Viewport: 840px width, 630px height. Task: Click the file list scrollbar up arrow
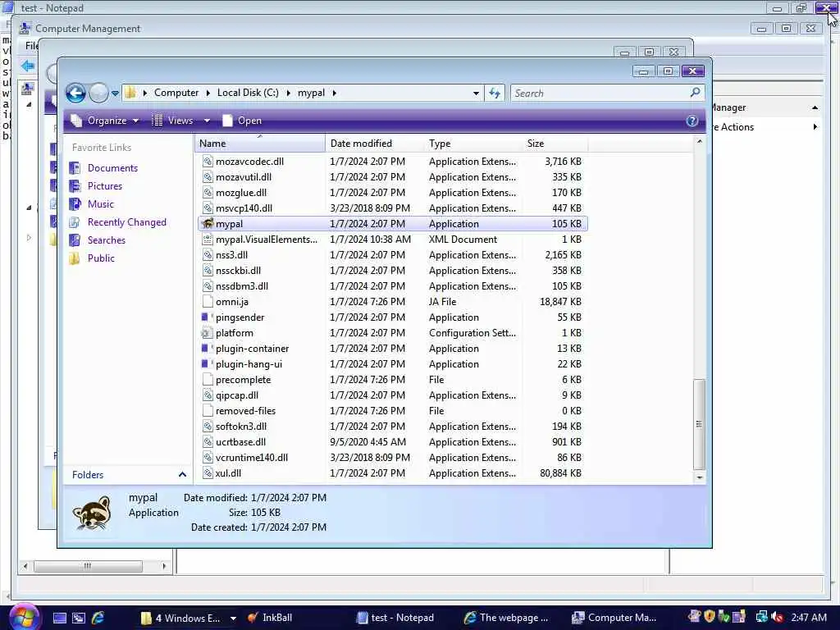[x=699, y=141]
